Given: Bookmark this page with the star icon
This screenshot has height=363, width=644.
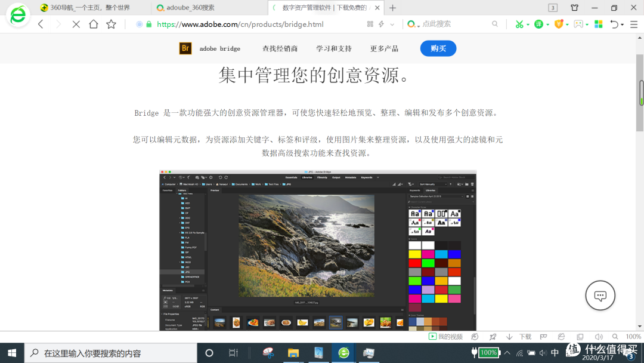Looking at the screenshot, I should pyautogui.click(x=112, y=24).
